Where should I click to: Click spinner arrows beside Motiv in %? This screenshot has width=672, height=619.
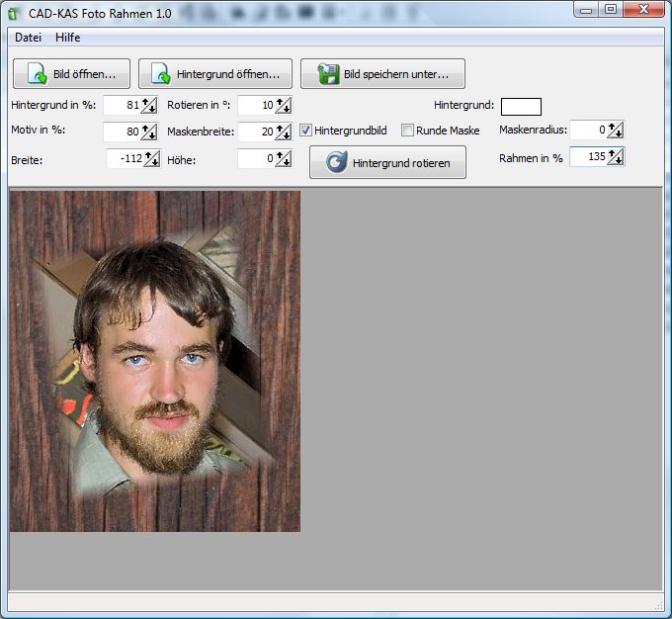(149, 132)
